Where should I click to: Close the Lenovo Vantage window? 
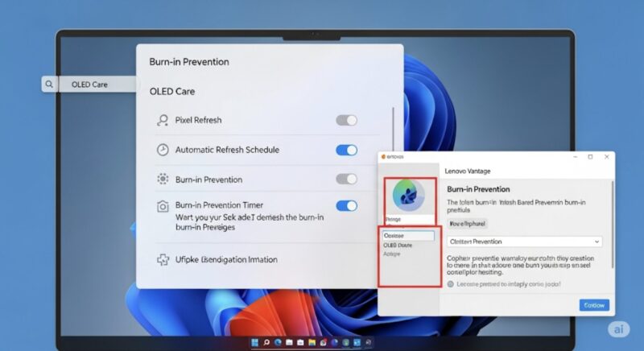pos(607,157)
